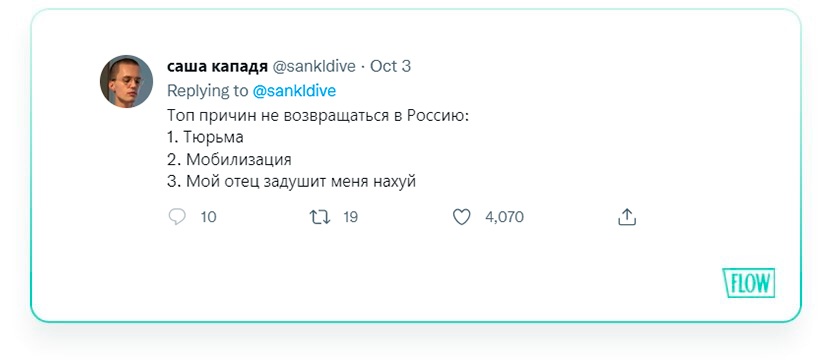Viewport: 830px width, 362px height.
Task: Click the retweet count 19
Action: coord(350,217)
